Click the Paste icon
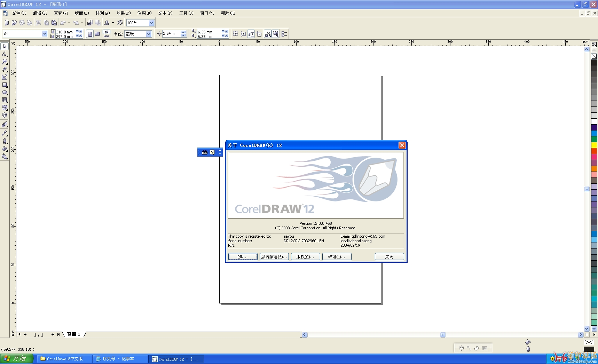The width and height of the screenshot is (598, 364). 54,23
